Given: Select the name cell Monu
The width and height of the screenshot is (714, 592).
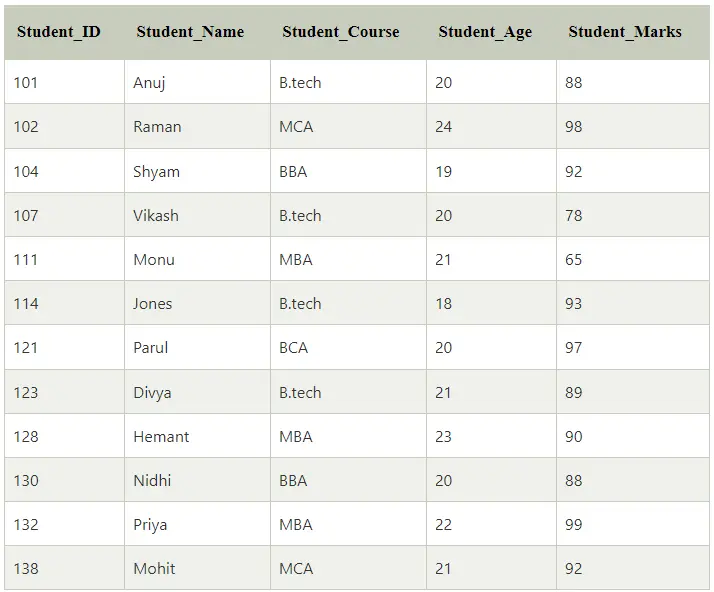Looking at the screenshot, I should [197, 260].
